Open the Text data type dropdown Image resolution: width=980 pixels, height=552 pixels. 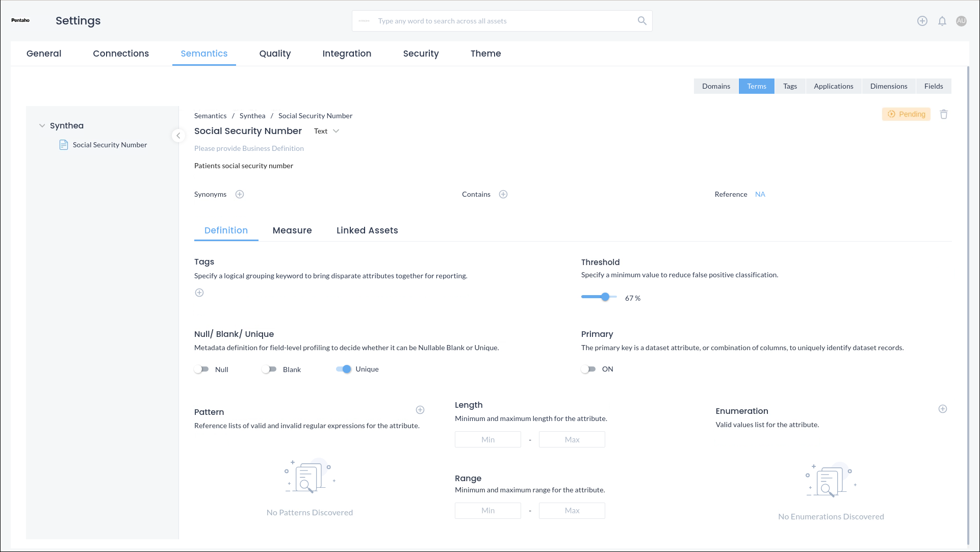tap(326, 131)
